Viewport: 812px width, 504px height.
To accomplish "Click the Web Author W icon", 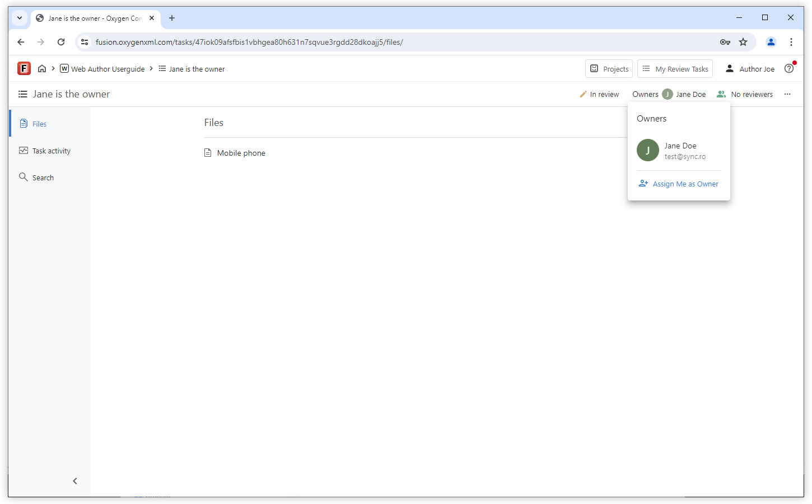I will pos(64,68).
